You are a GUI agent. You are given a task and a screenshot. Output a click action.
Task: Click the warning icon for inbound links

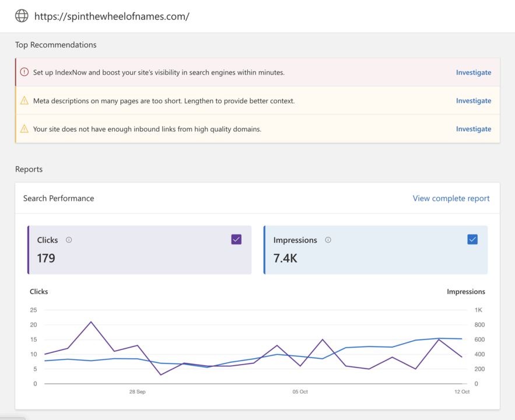pos(24,129)
